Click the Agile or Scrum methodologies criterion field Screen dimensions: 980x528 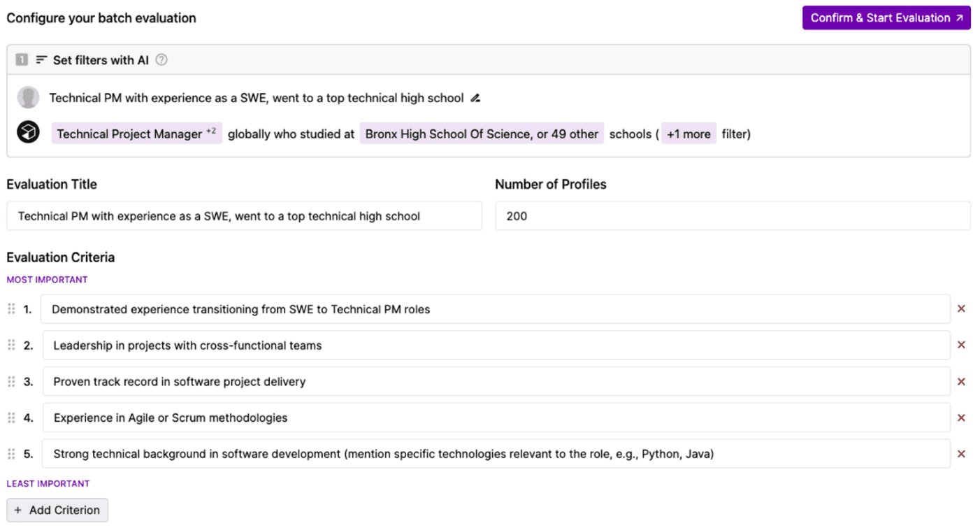tap(496, 418)
